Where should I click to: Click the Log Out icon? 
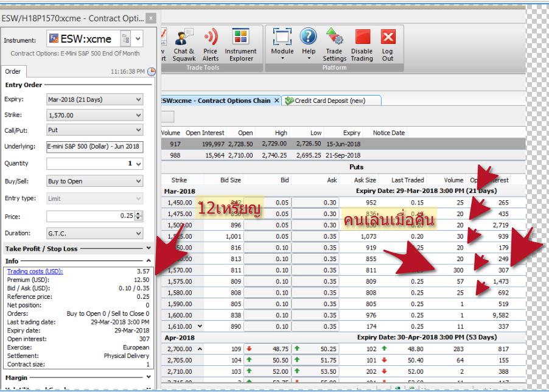point(388,43)
